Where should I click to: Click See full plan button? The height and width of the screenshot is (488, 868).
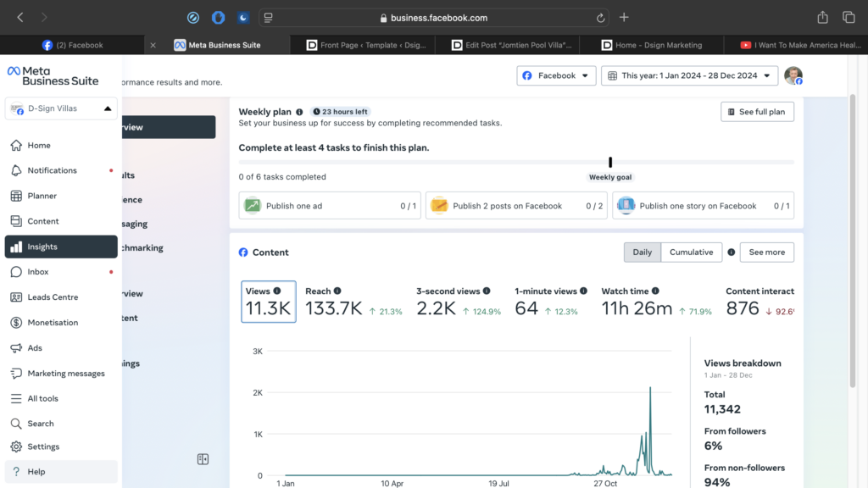click(x=757, y=112)
